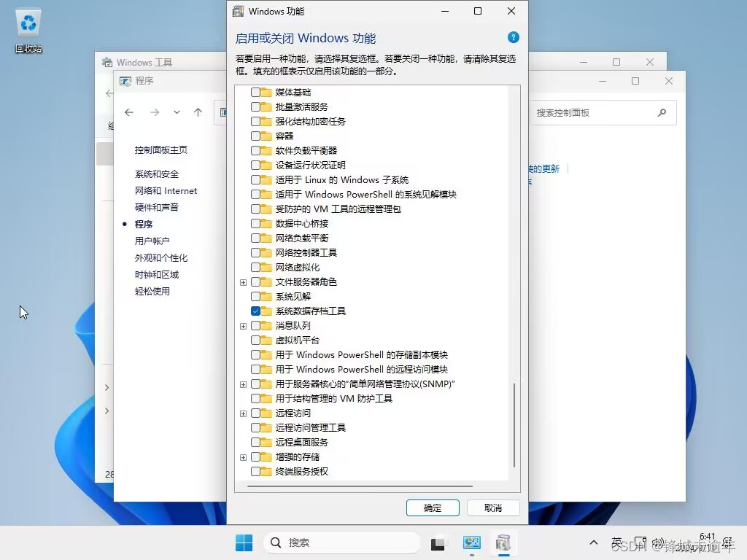This screenshot has height=560, width=747.
Task: Open the Recycle Bin desktop icon
Action: 28,31
